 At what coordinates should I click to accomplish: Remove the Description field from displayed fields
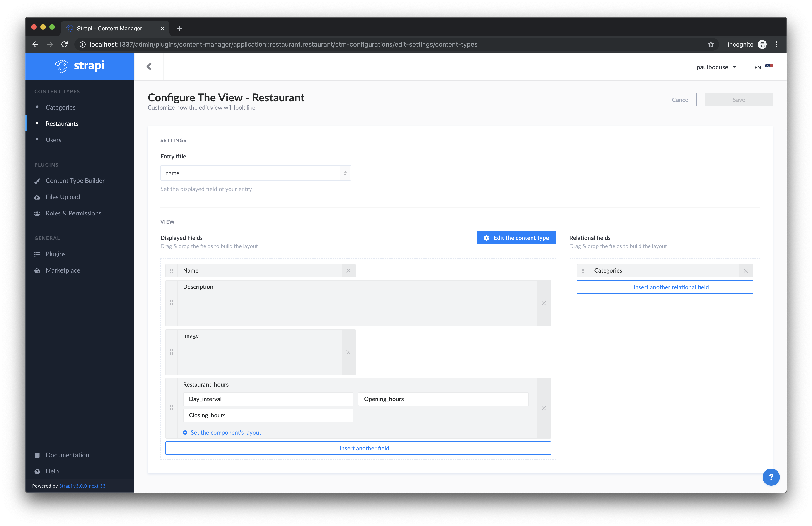point(544,303)
